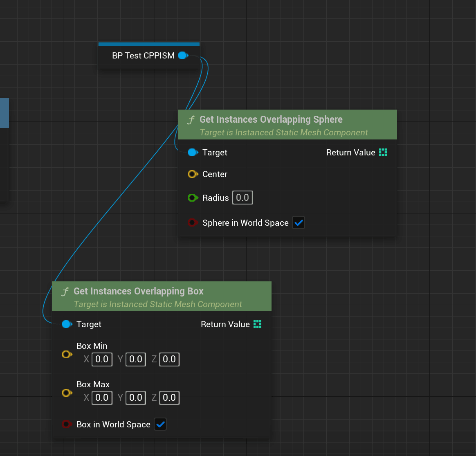
Task: Click the Box Max Z value field
Action: 169,398
